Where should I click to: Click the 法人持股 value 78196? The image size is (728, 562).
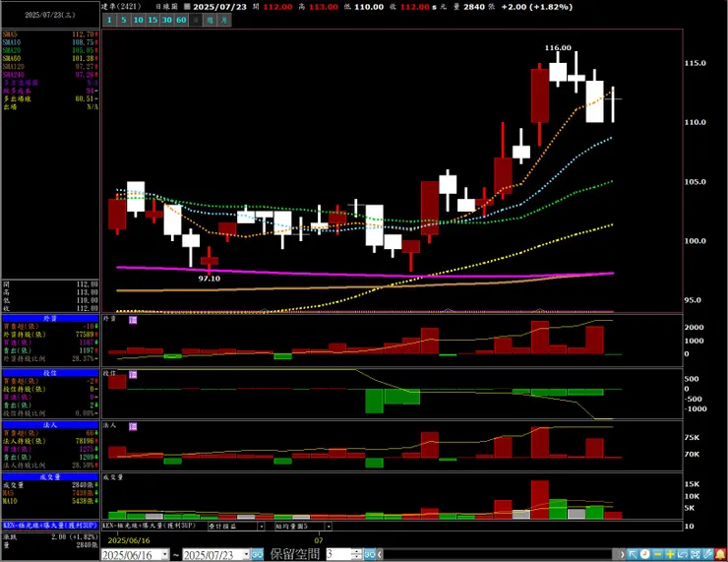point(87,441)
